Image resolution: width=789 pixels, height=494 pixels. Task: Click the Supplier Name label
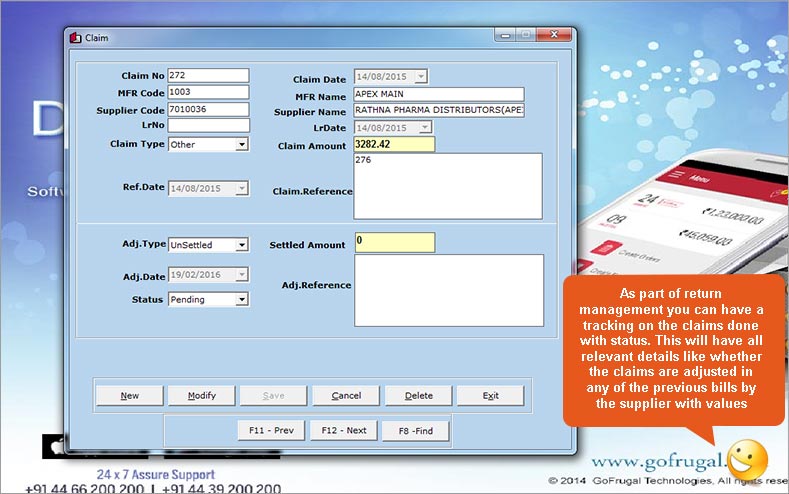pyautogui.click(x=310, y=112)
